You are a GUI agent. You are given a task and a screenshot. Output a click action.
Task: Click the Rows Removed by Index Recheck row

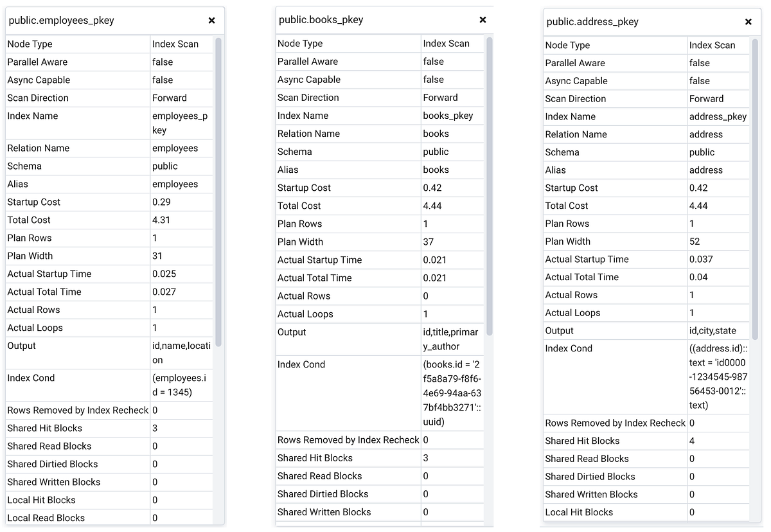77,410
